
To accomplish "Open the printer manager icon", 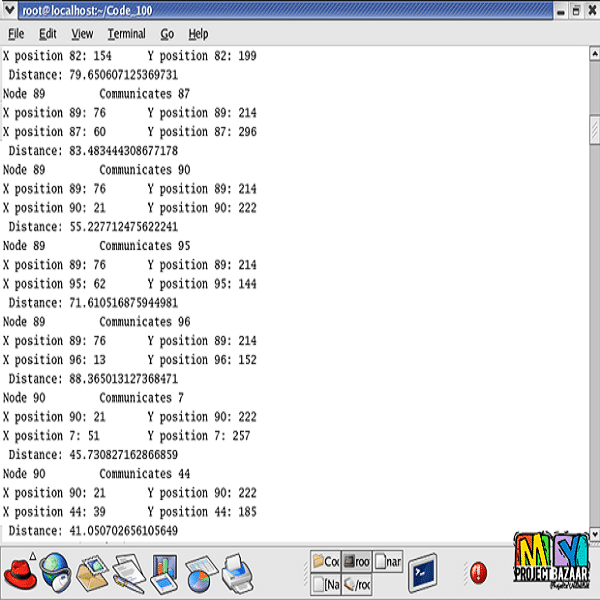I will coord(236,573).
